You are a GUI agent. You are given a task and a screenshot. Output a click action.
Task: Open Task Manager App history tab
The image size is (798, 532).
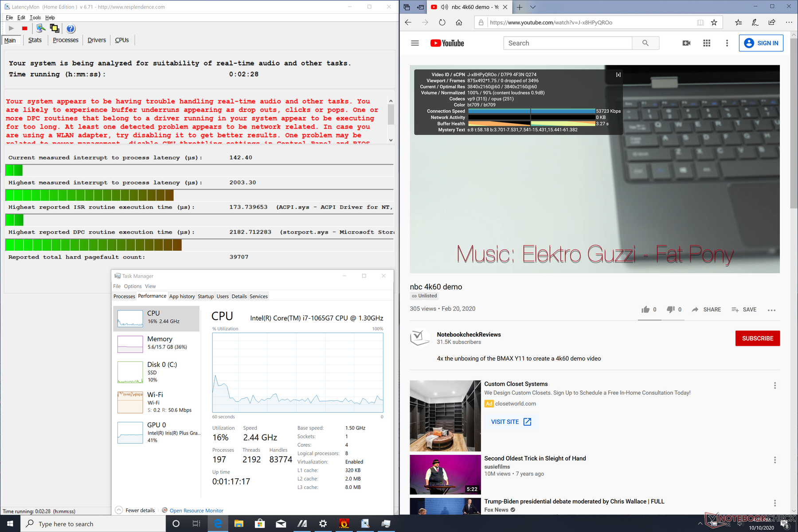[x=182, y=296]
